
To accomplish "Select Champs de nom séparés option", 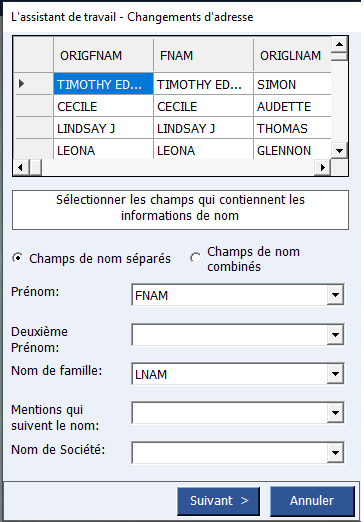I will point(18,258).
